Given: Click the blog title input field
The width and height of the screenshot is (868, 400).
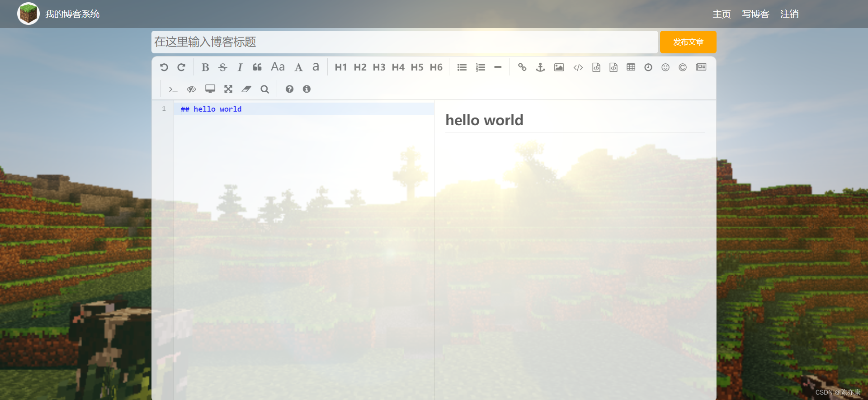Looking at the screenshot, I should 405,42.
